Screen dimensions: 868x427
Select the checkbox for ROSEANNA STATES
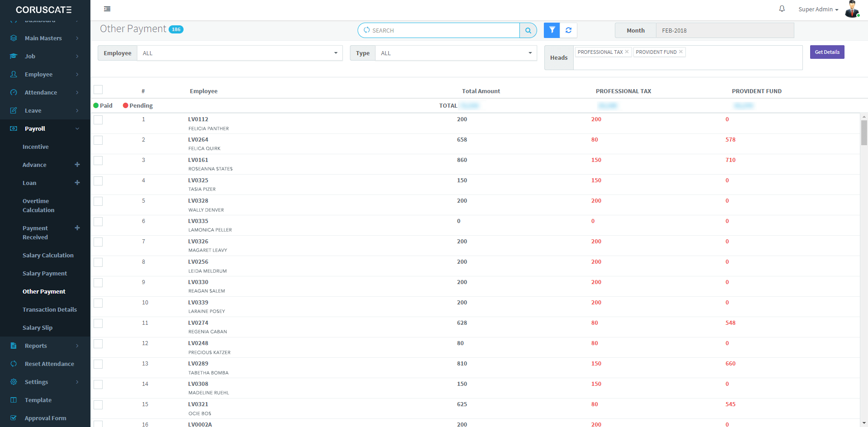point(98,161)
